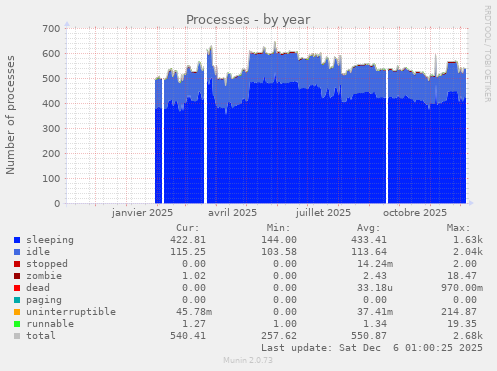Click runnable minimum value 1.00
This screenshot has width=497, height=371.
285,324
